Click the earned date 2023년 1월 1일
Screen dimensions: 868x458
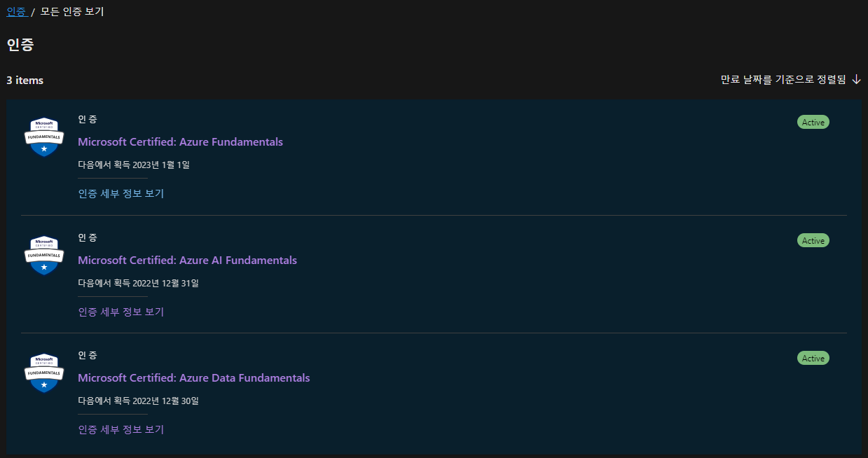(x=161, y=165)
